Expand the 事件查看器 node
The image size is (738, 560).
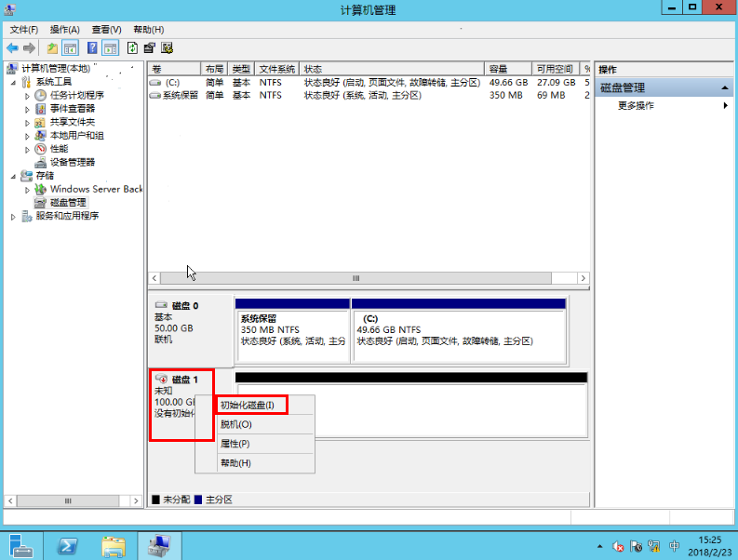[x=27, y=109]
